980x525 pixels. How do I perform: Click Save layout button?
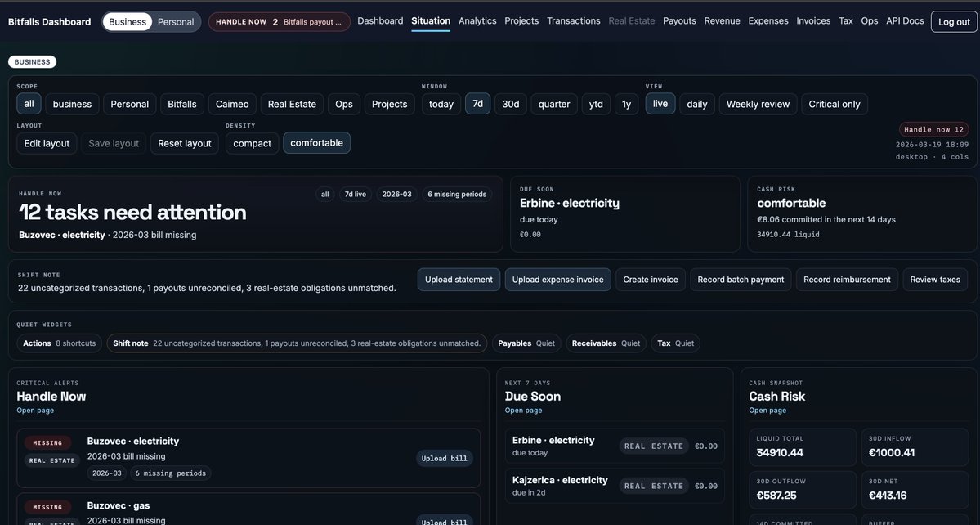[x=114, y=143]
